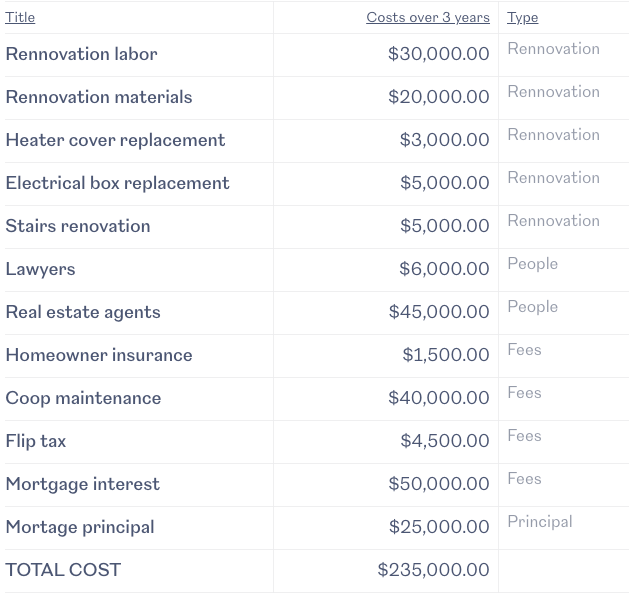Click the Lawyers row title
The image size is (629, 608).
(x=41, y=270)
